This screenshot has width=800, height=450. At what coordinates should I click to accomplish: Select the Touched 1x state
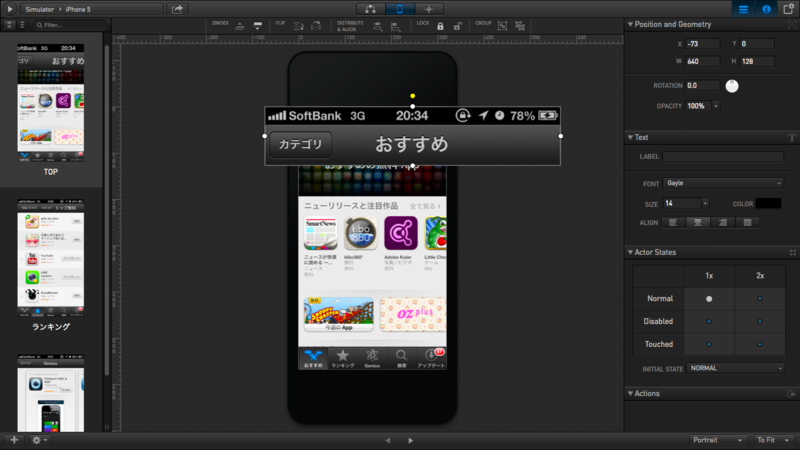(x=709, y=344)
